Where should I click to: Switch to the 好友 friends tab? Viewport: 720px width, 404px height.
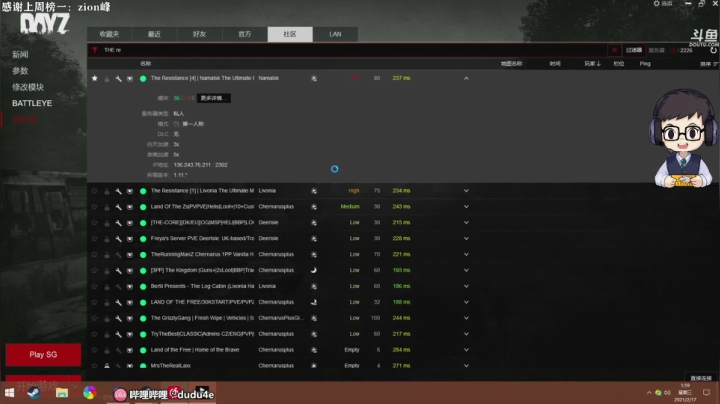[199, 34]
